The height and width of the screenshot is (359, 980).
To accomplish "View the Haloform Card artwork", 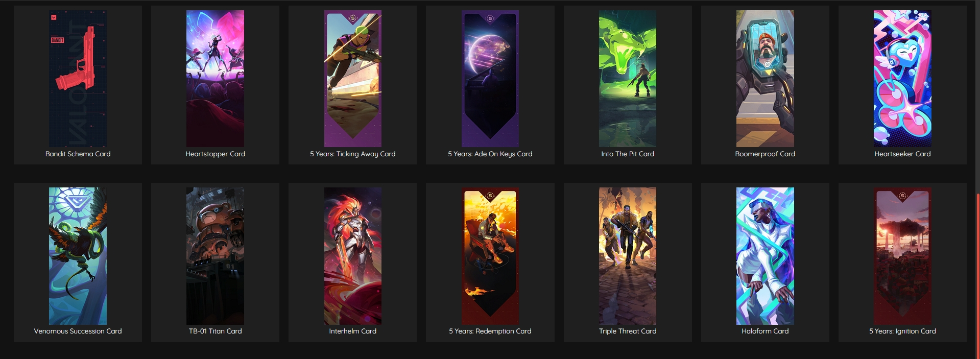I will pos(765,256).
